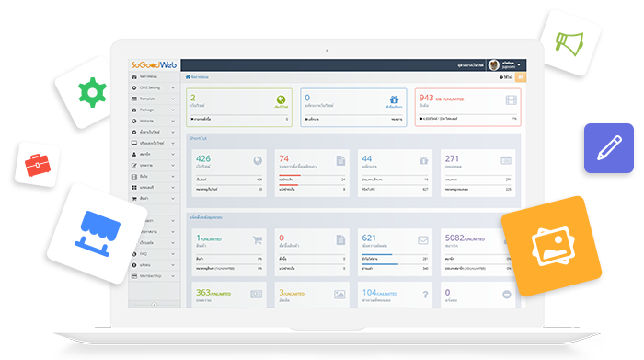
Task: Click the Package sidebar icon
Action: [134, 110]
